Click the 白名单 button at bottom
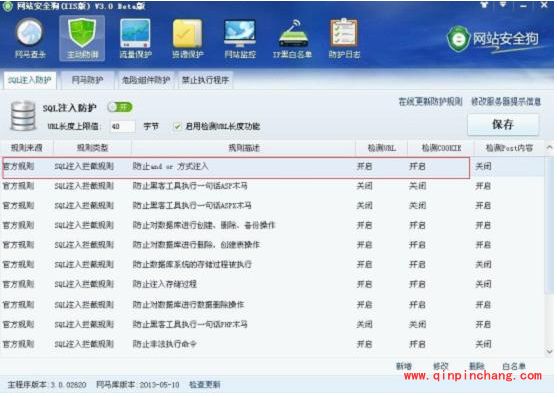The image size is (557, 397). [x=514, y=366]
